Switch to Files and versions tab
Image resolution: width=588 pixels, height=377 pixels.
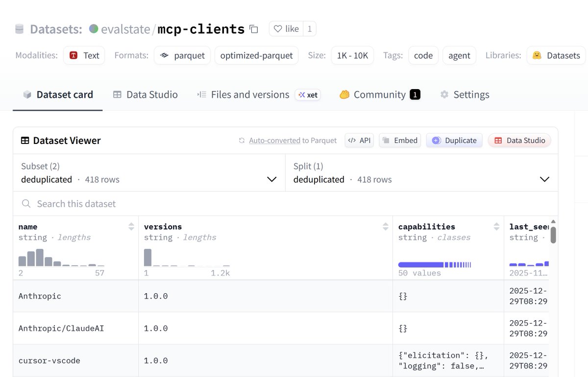point(243,94)
